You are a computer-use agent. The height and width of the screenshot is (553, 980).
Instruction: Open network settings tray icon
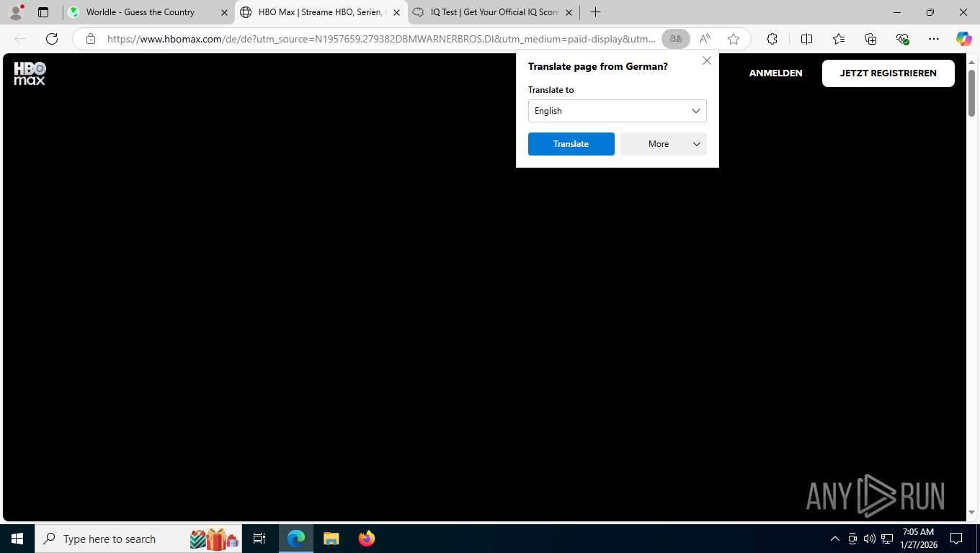887,539
